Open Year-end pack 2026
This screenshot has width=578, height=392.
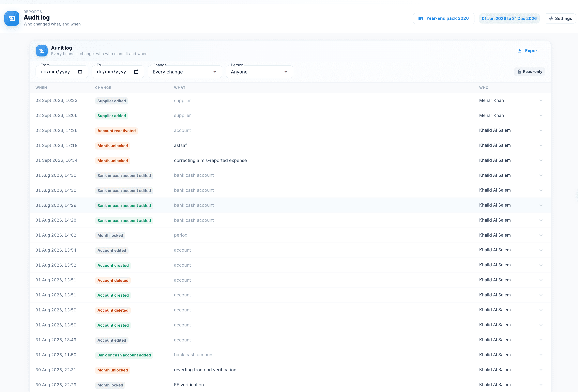444,18
